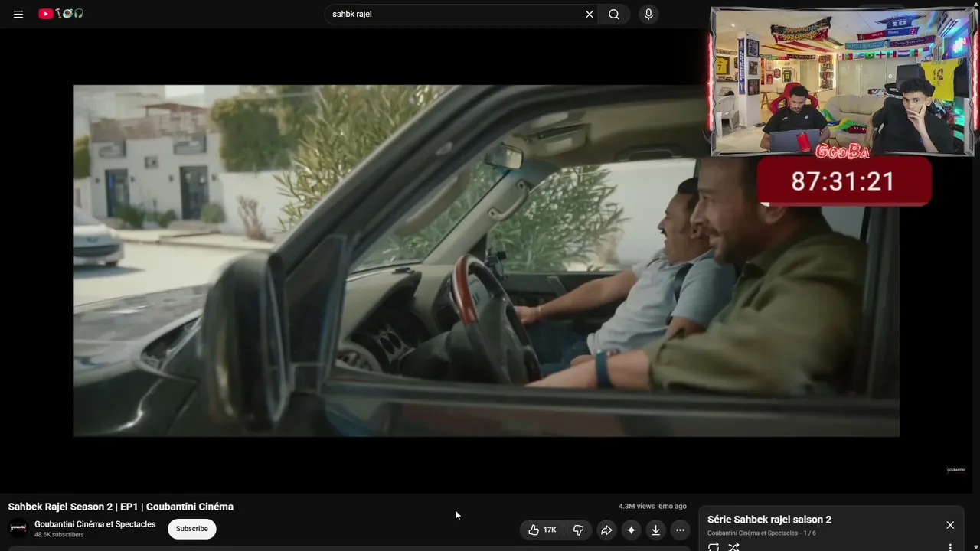The width and height of the screenshot is (980, 551).
Task: Download the video
Action: coord(655,530)
